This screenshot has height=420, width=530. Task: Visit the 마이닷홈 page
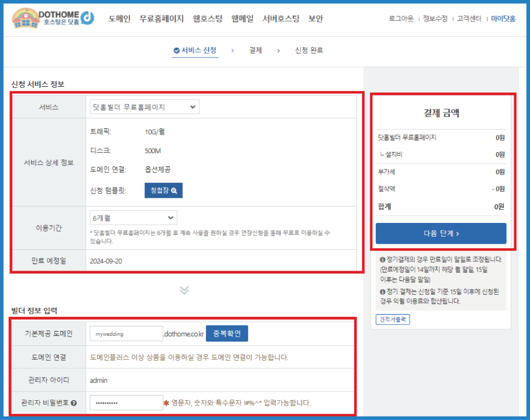(503, 19)
